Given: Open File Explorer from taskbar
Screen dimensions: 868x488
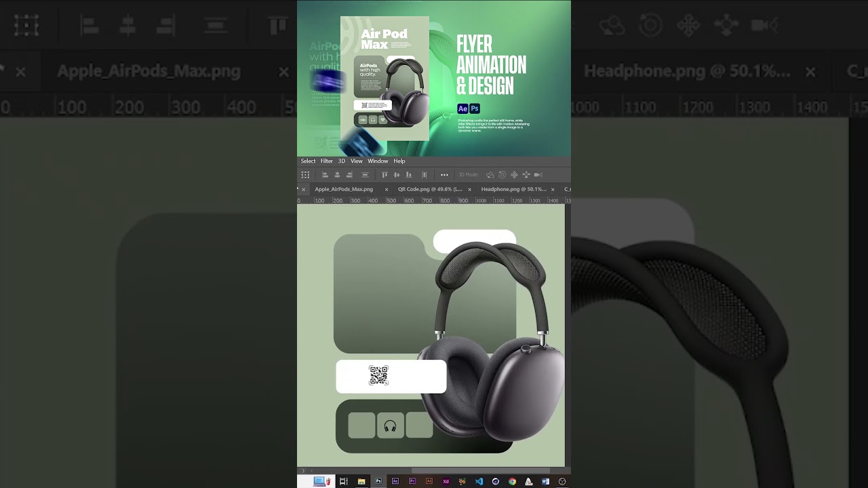Looking at the screenshot, I should click(361, 481).
